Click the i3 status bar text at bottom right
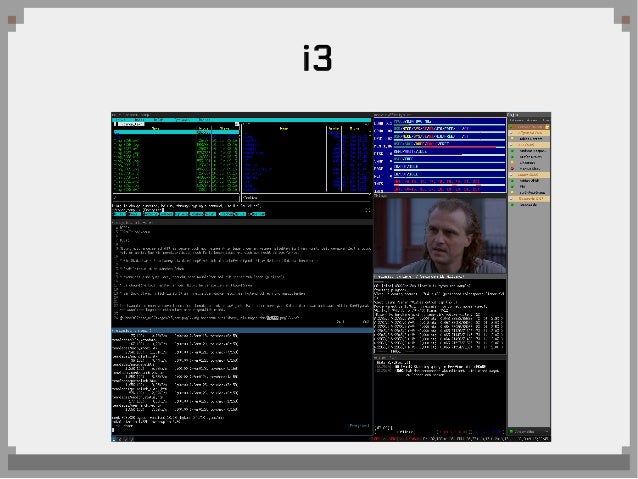This screenshot has width=638, height=479. [460, 439]
